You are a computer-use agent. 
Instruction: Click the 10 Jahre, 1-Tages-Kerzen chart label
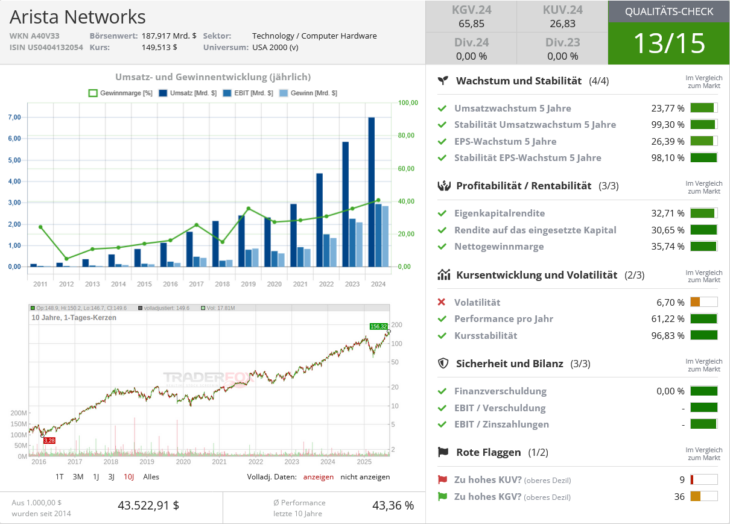click(74, 317)
